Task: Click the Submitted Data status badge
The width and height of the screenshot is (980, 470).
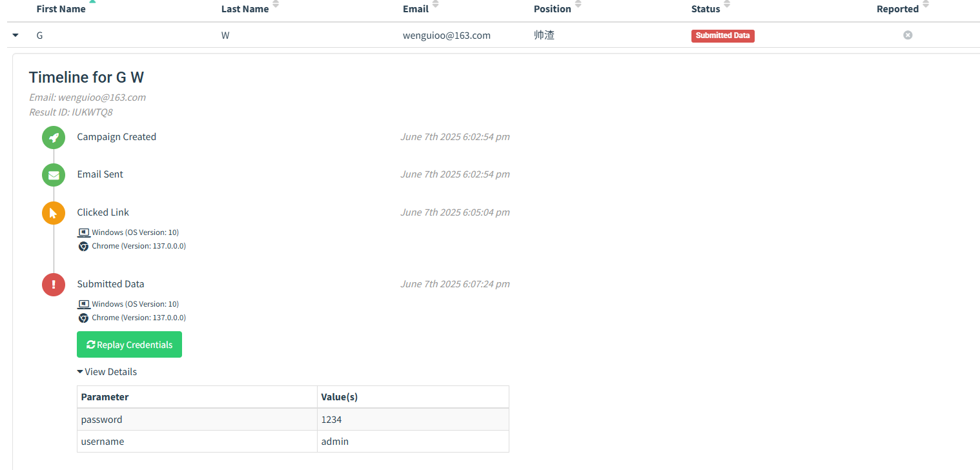Action: pyautogui.click(x=722, y=36)
